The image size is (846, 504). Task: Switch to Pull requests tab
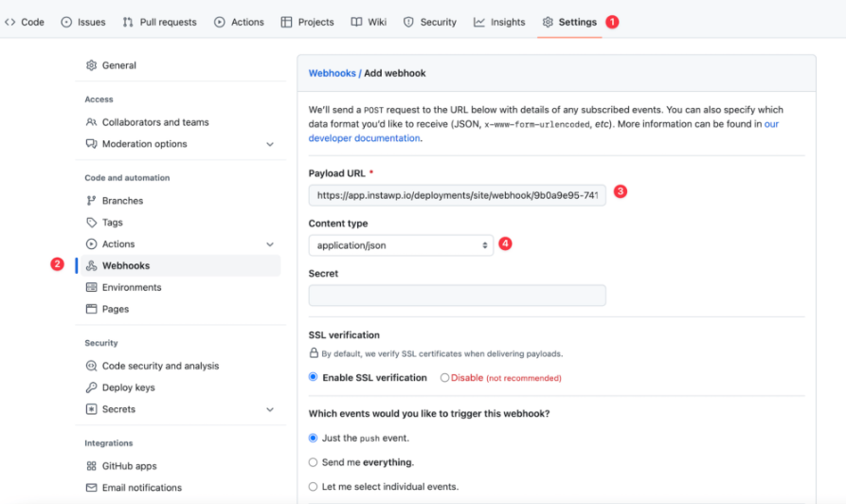(160, 22)
